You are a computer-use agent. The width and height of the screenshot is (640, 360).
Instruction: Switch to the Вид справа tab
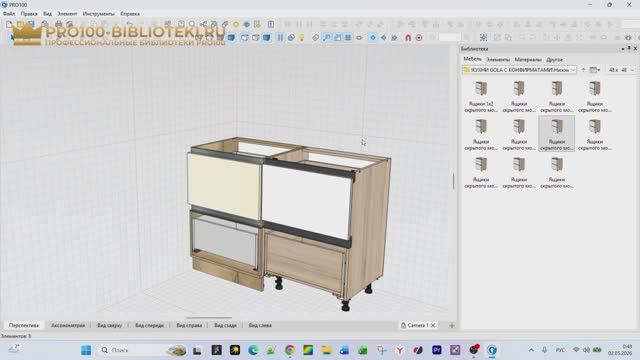(x=189, y=325)
